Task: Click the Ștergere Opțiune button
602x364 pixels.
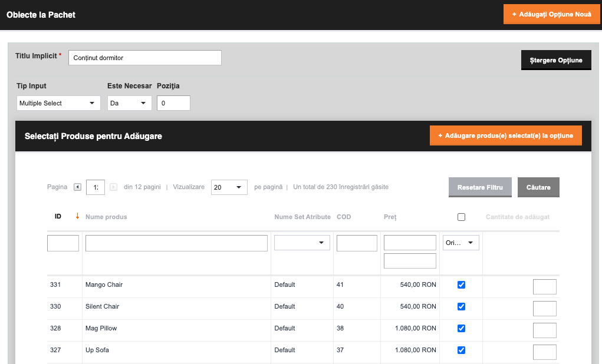Action: [x=556, y=60]
